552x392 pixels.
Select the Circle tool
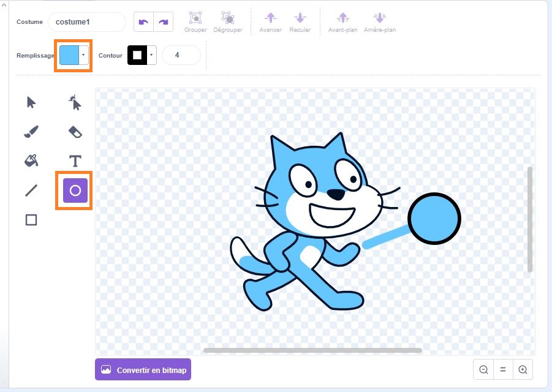tap(75, 190)
